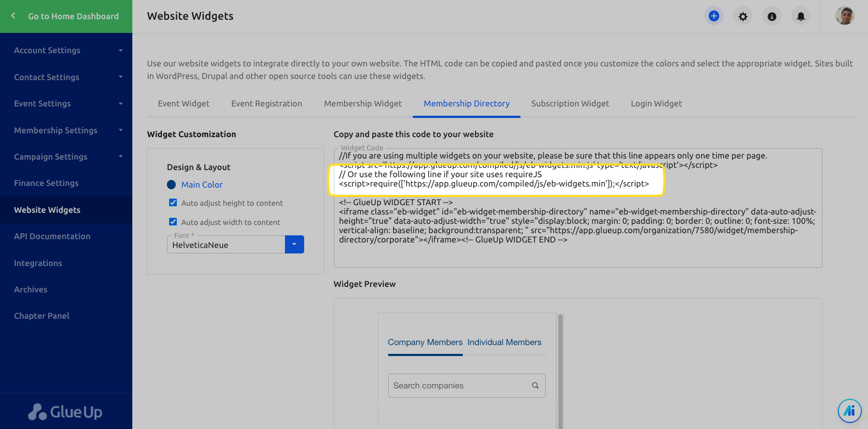
Task: Switch to Membership Widget tab
Action: pos(363,104)
